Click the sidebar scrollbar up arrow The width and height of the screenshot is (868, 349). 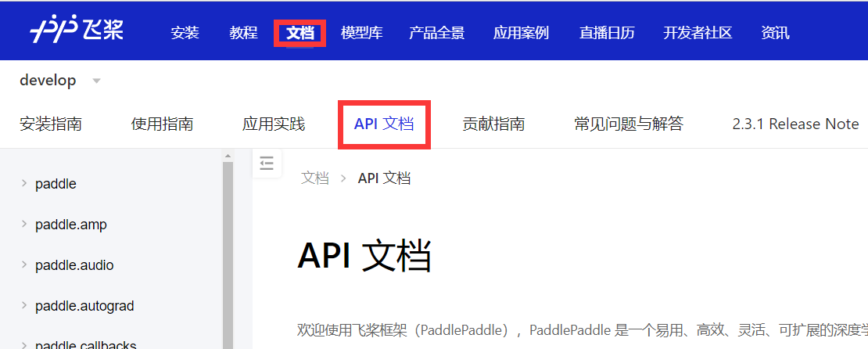pyautogui.click(x=228, y=157)
